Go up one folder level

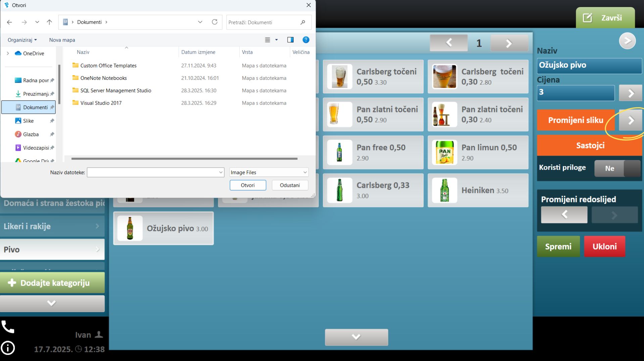click(x=49, y=22)
